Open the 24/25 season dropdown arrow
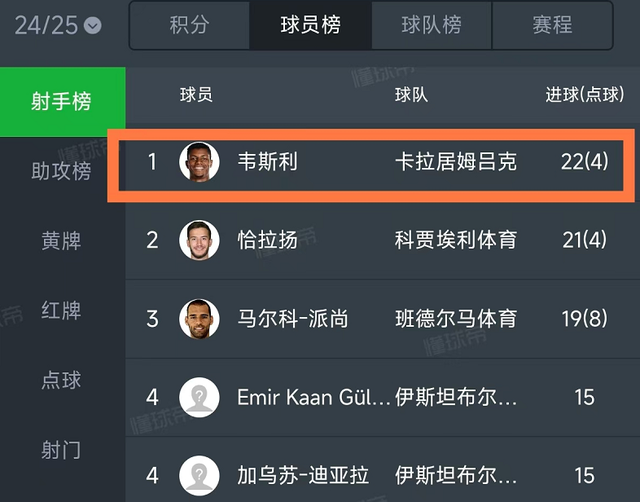Image resolution: width=640 pixels, height=502 pixels. (93, 26)
